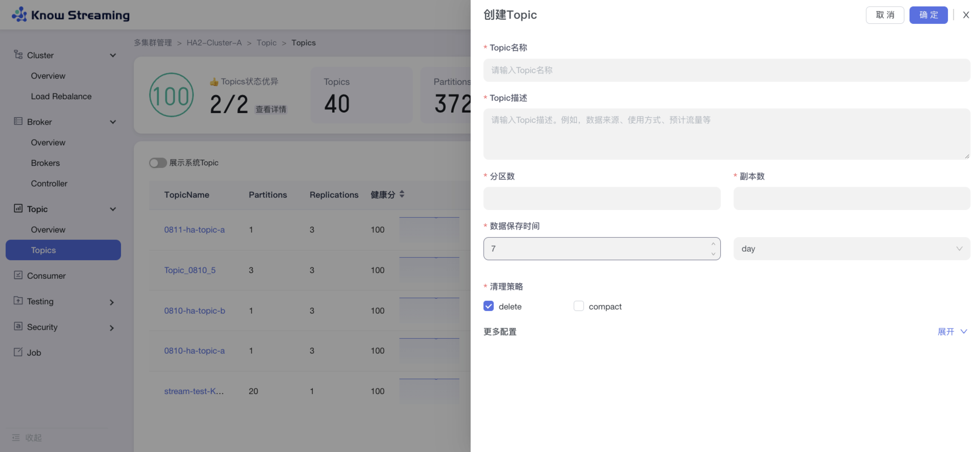Screen dimensions: 980x452
Task: Click the Consumer sidebar icon
Action: [18, 275]
